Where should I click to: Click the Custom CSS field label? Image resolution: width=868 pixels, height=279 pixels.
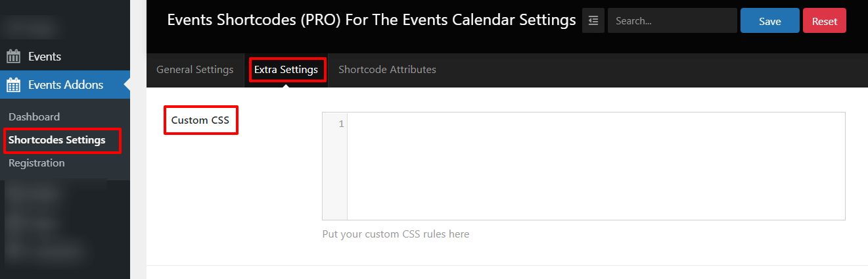point(200,120)
